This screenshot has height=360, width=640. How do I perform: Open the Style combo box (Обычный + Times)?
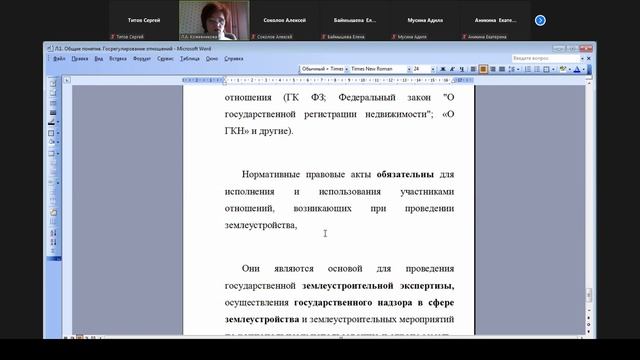point(324,69)
